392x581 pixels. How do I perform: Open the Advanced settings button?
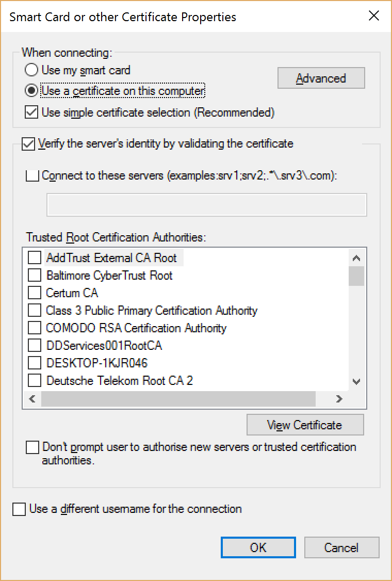pos(321,78)
